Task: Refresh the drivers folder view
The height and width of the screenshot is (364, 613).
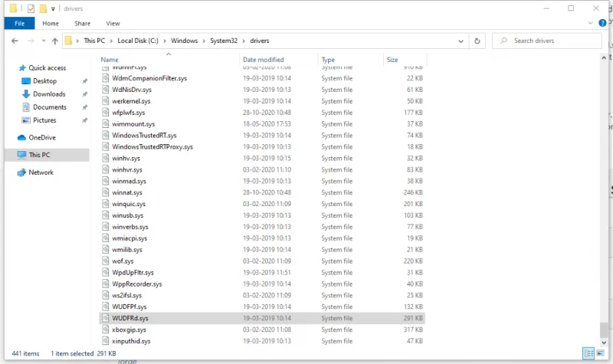Action: (x=477, y=41)
